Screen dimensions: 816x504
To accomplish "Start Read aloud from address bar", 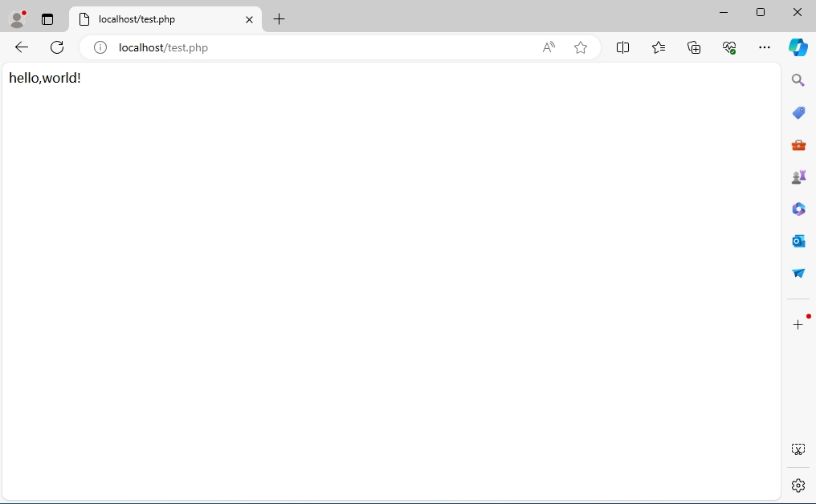I will 549,47.
